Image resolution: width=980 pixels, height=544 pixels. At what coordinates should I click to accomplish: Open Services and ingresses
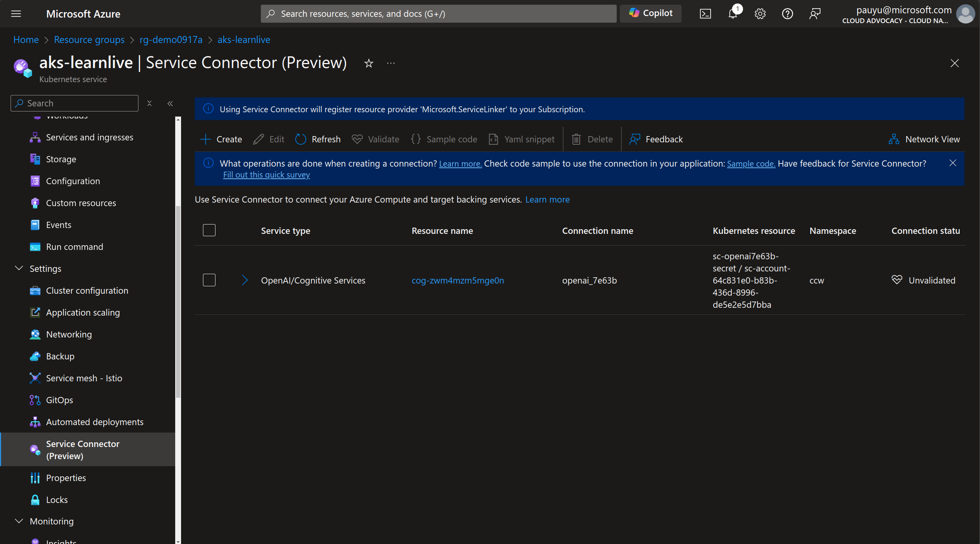(x=90, y=137)
